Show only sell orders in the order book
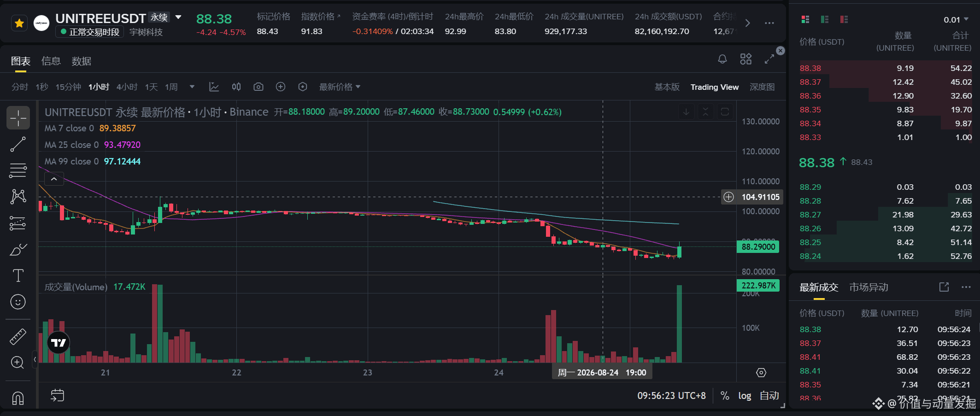Screen dimensions: 980x416 pyautogui.click(x=844, y=19)
